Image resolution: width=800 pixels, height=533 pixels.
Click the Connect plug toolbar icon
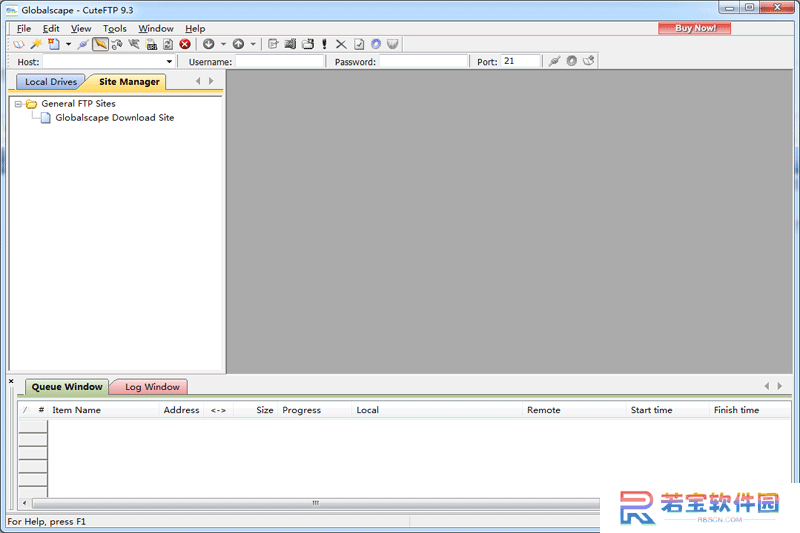click(83, 44)
